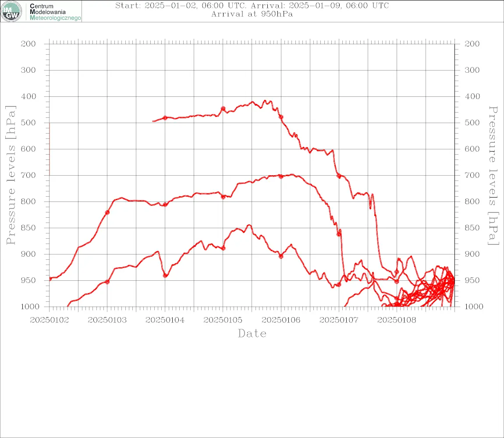Click lower trajectory marker at 20250105 near 890 hPa
This screenshot has width=504, height=438.
(x=223, y=248)
